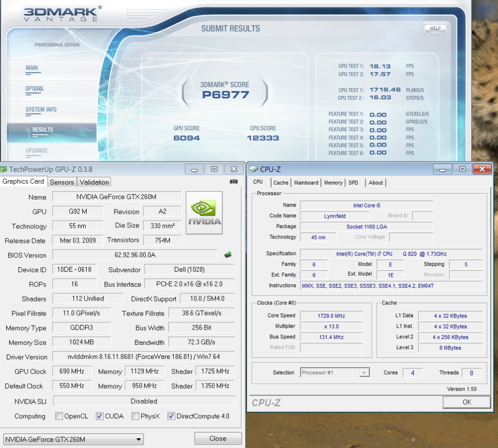498x448 pixels.
Task: Click the GPU name field in GPU-Z
Action: click(x=116, y=197)
